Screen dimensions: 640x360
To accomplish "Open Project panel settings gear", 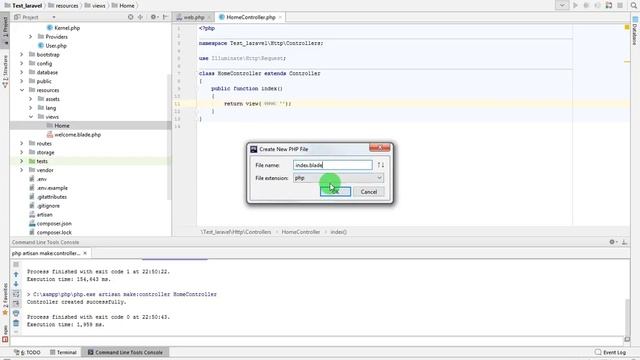I will click(x=154, y=17).
